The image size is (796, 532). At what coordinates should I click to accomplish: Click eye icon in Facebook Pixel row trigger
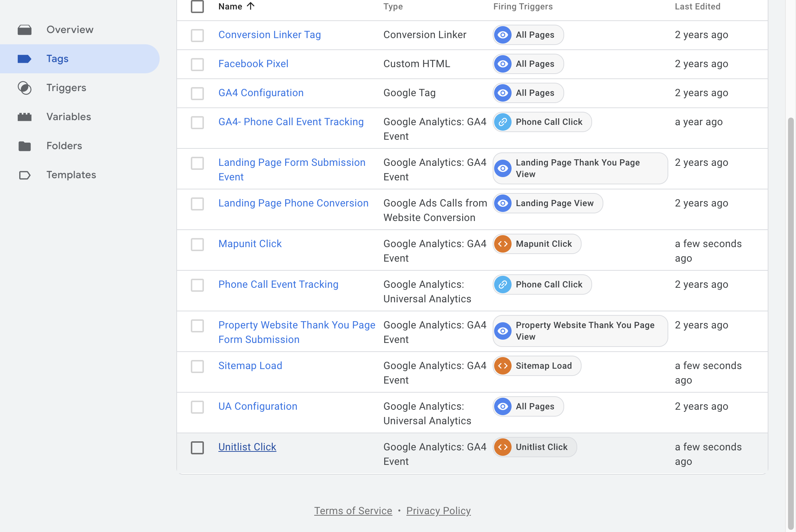503,64
